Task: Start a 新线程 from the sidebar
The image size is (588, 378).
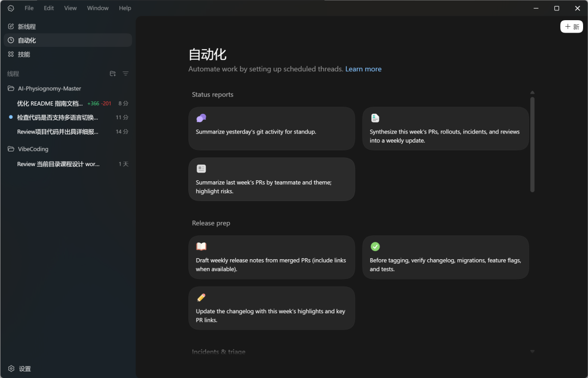Action: point(27,27)
